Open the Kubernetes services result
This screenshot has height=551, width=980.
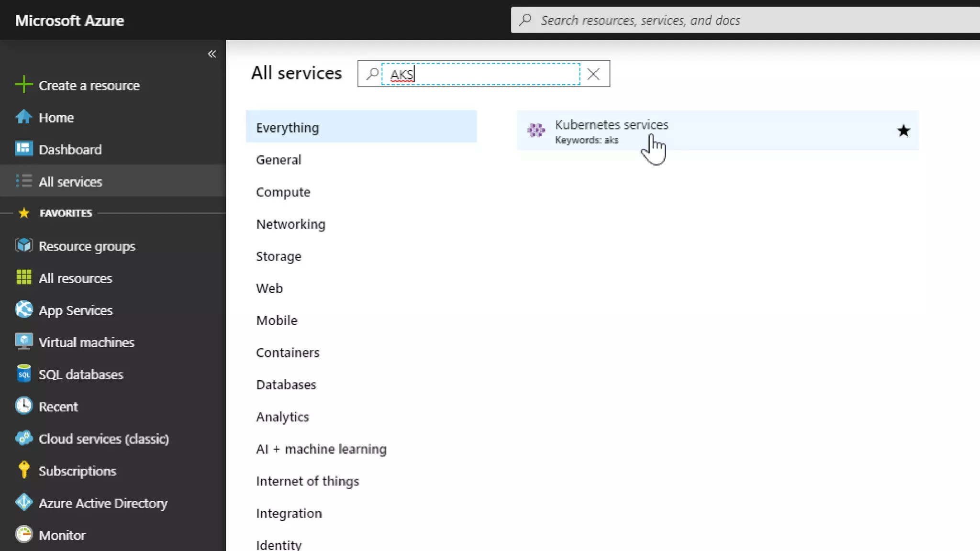coord(611,125)
